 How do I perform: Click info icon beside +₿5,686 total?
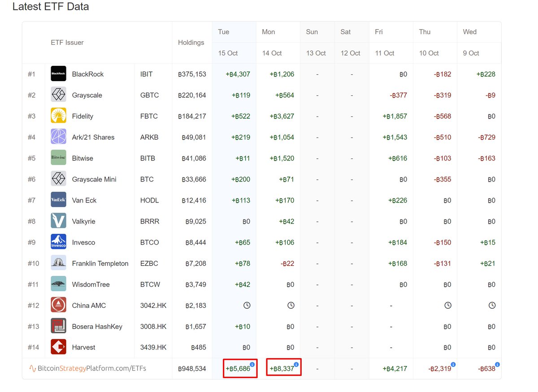[253, 365]
